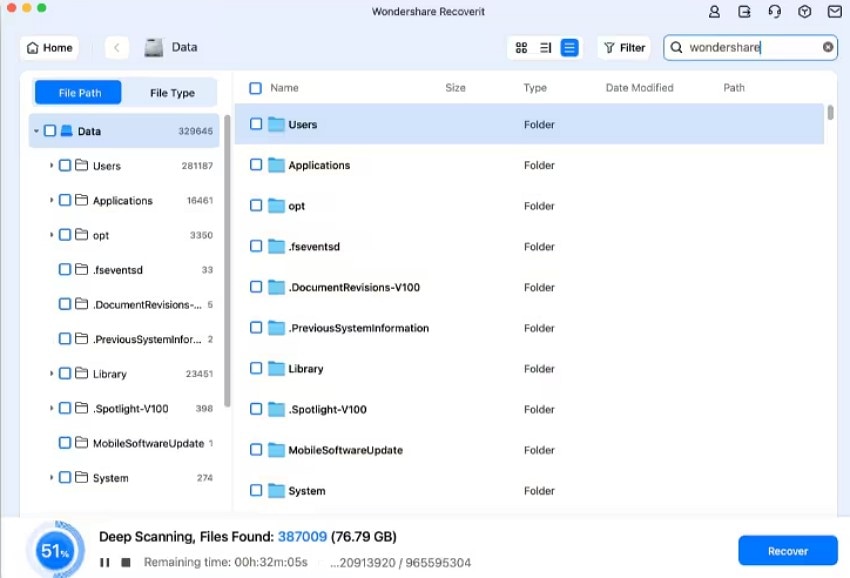The height and width of the screenshot is (578, 850).
Task: Click the .fseventsd folder icon in list
Action: pyautogui.click(x=276, y=246)
